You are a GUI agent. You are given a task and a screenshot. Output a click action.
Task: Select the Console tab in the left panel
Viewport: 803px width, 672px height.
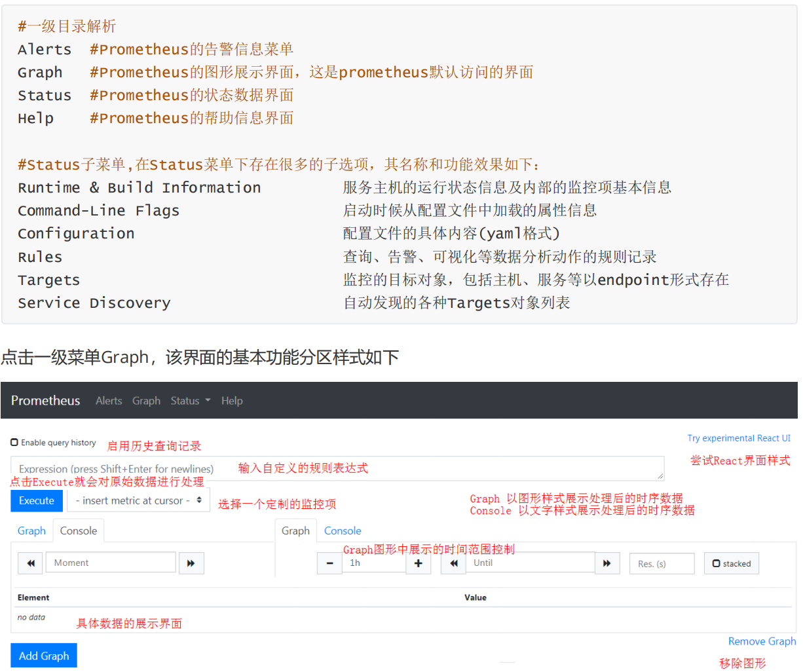coord(79,531)
